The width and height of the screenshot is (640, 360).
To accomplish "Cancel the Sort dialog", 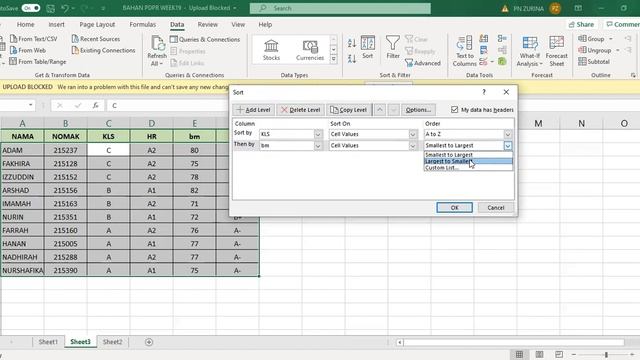I will 496,208.
